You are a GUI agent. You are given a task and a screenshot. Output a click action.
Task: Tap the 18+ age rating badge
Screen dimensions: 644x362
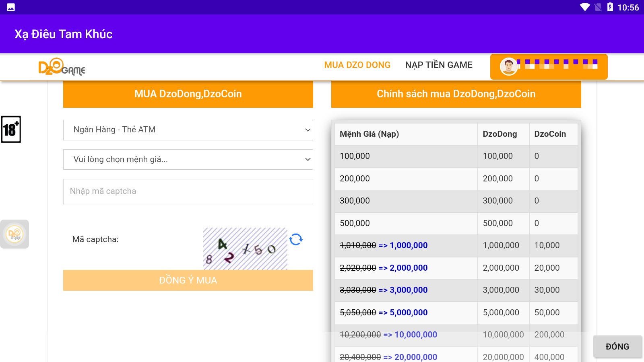(x=11, y=130)
